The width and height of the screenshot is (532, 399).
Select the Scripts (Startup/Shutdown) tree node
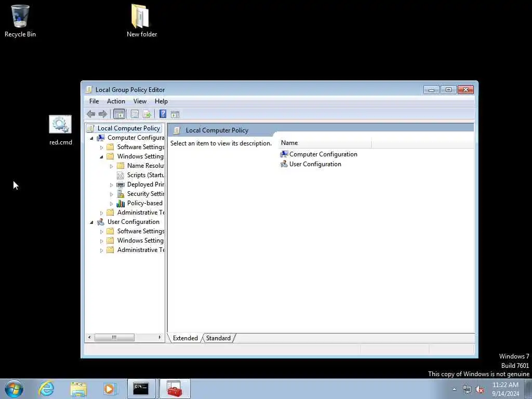[145, 175]
